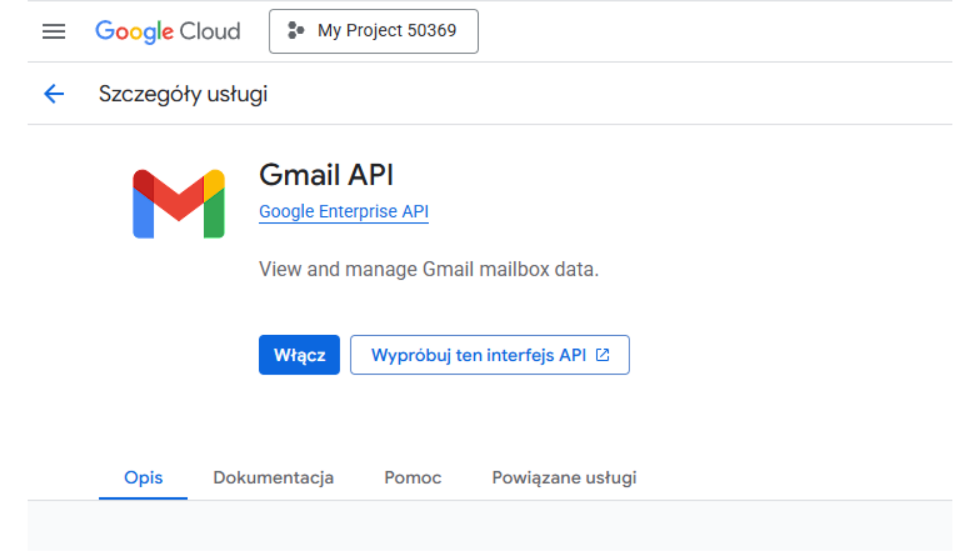The width and height of the screenshot is (980, 551).
Task: Click the blue underline beneath Opis
Action: pyautogui.click(x=143, y=498)
